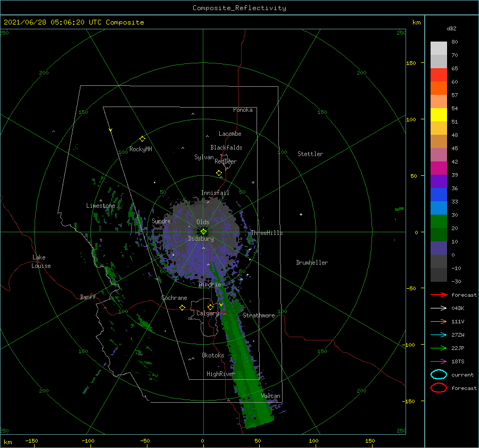Click the white plus marker west of Drumheller
Image resolution: width=479 pixels, height=448 pixels.
(x=301, y=214)
